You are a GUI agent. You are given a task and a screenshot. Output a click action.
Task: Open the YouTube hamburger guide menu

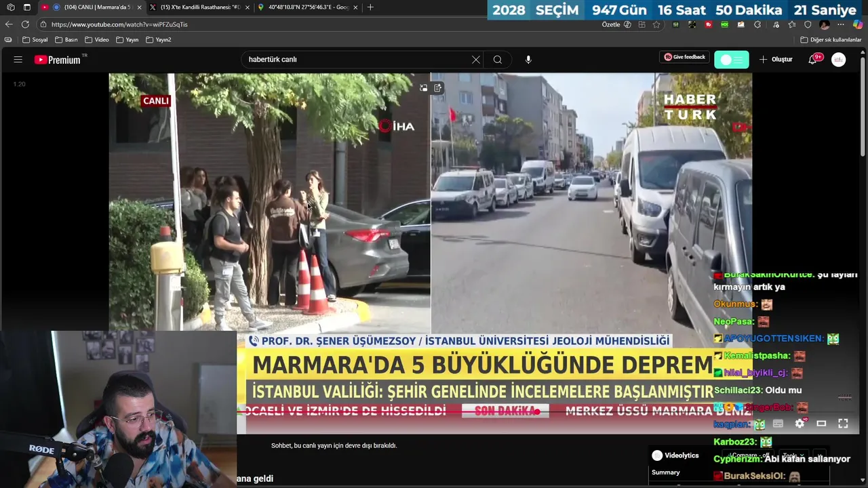tap(18, 60)
